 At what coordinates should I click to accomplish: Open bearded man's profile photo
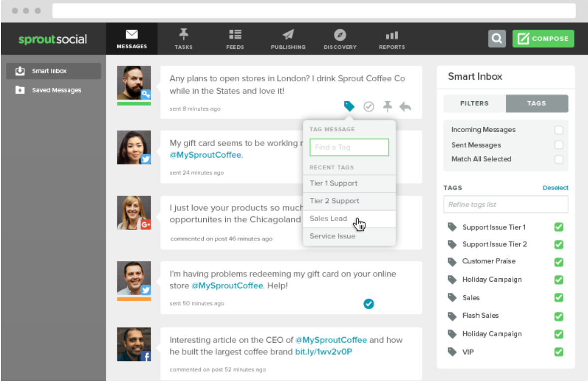[x=134, y=83]
